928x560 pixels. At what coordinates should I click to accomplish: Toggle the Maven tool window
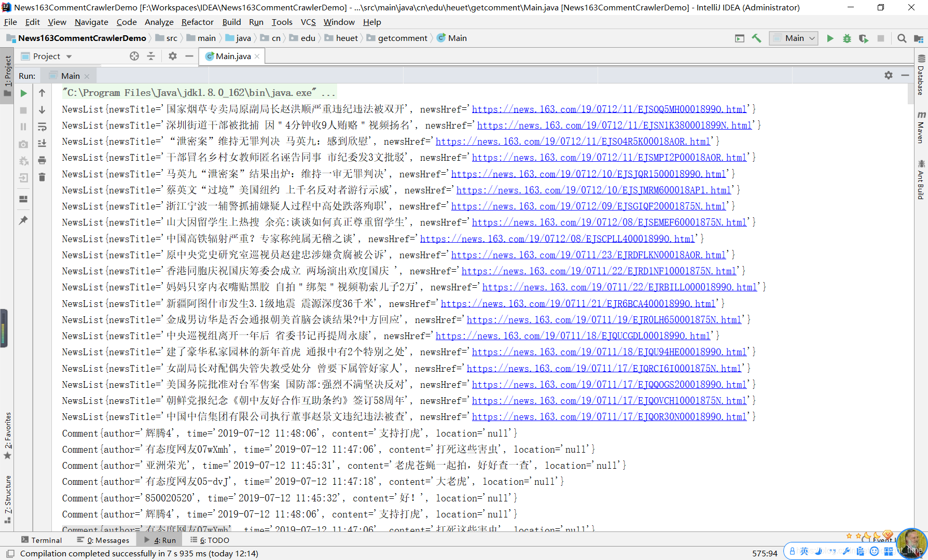click(921, 127)
